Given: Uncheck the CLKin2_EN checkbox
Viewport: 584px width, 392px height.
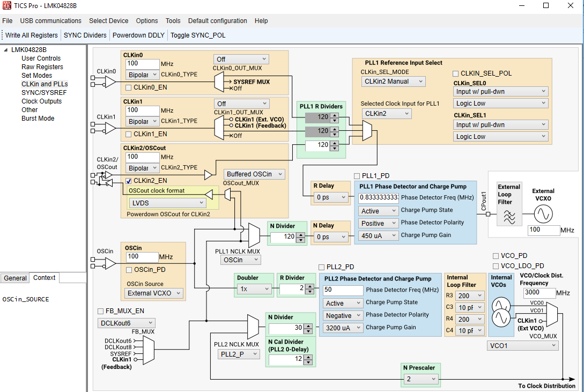Looking at the screenshot, I should pyautogui.click(x=129, y=181).
